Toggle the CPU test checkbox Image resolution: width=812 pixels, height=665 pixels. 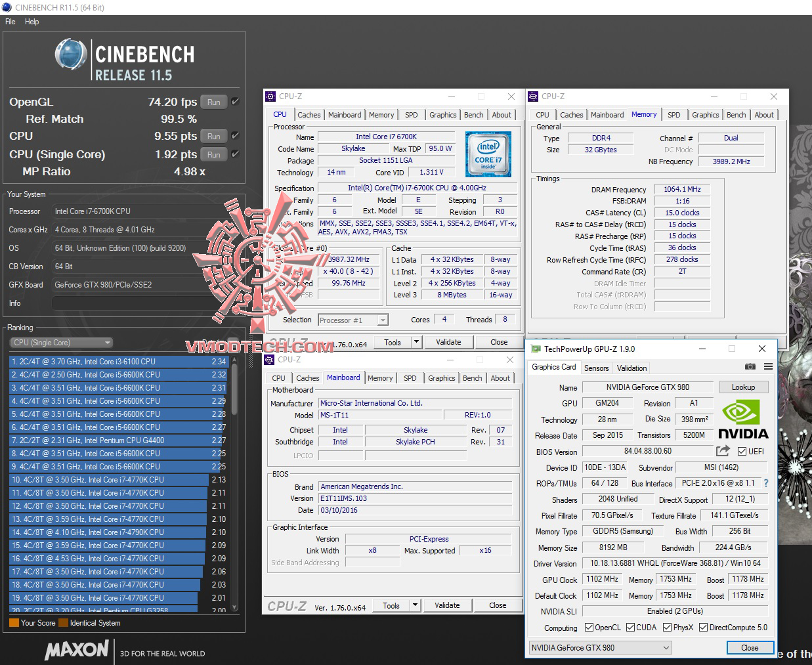click(236, 136)
